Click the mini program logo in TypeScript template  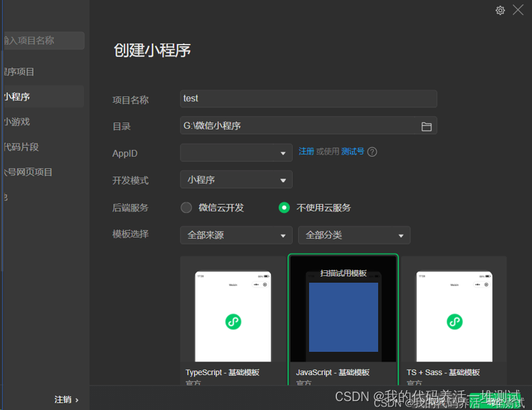tap(233, 322)
